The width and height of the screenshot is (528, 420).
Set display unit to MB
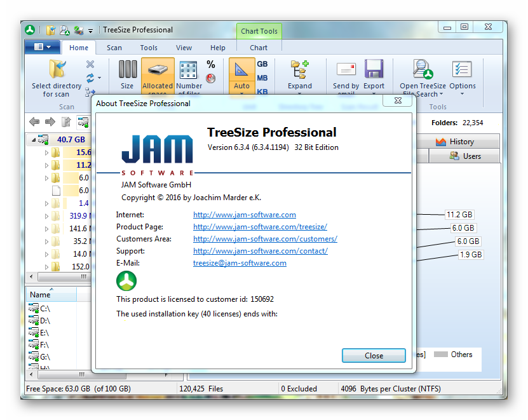pyautogui.click(x=262, y=78)
